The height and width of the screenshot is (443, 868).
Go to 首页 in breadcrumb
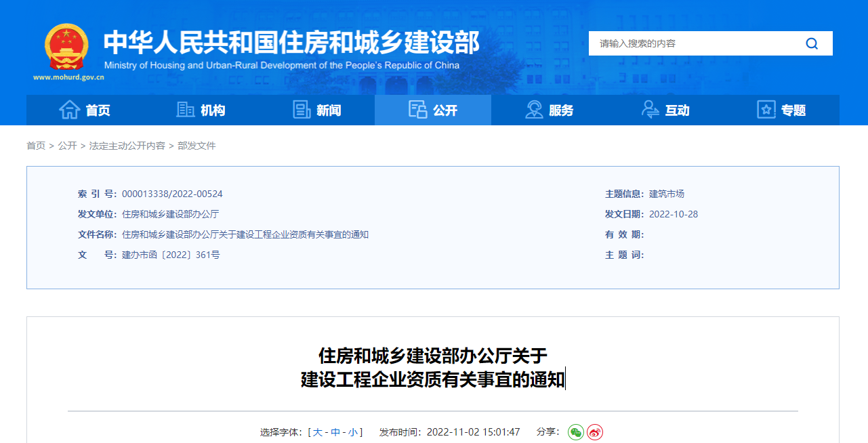click(36, 146)
